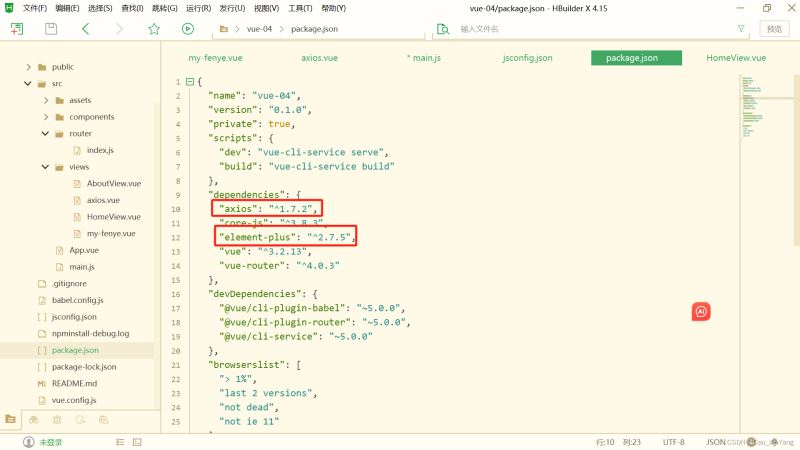Click package.json in the breadcrumb path
The height and width of the screenshot is (450, 800).
[314, 29]
